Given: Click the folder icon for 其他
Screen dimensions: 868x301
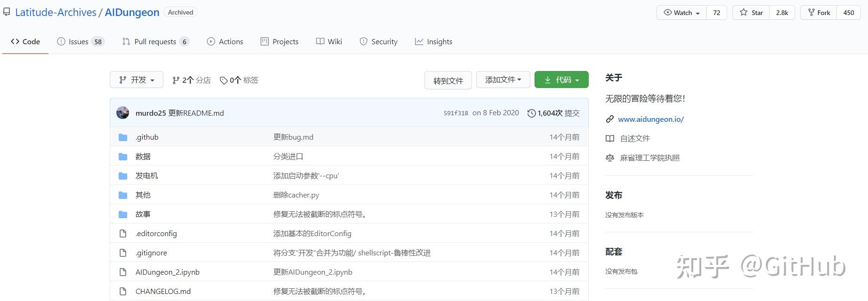Looking at the screenshot, I should (x=123, y=195).
